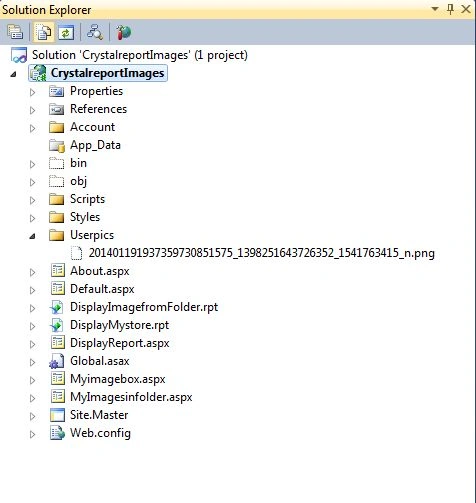Click the App_Data folder icon
The image size is (476, 503).
point(56,145)
